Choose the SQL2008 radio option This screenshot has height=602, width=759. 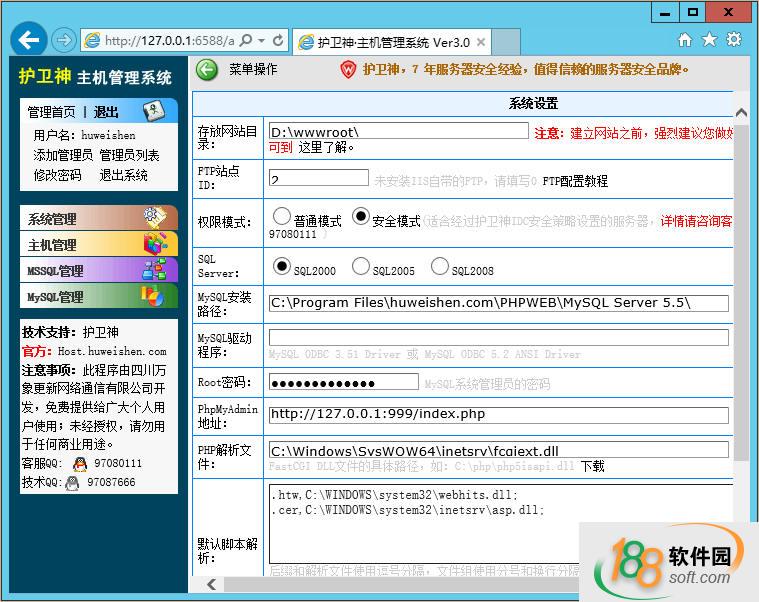tap(440, 266)
